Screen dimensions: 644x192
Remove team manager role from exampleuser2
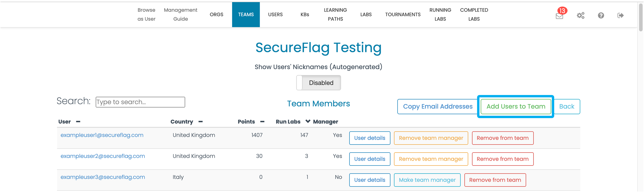pyautogui.click(x=431, y=159)
